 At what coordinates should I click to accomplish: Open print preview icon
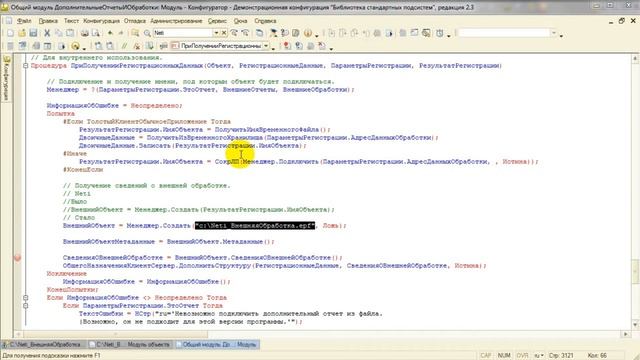point(96,33)
